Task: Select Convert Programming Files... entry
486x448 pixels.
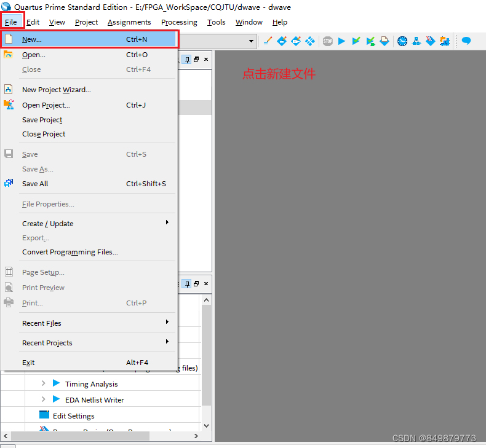Action: click(x=89, y=252)
